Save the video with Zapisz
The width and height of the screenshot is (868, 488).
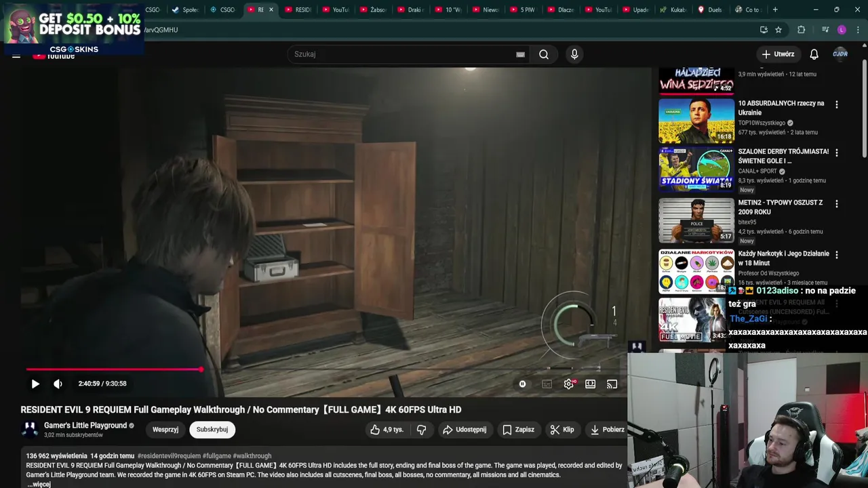tap(518, 429)
